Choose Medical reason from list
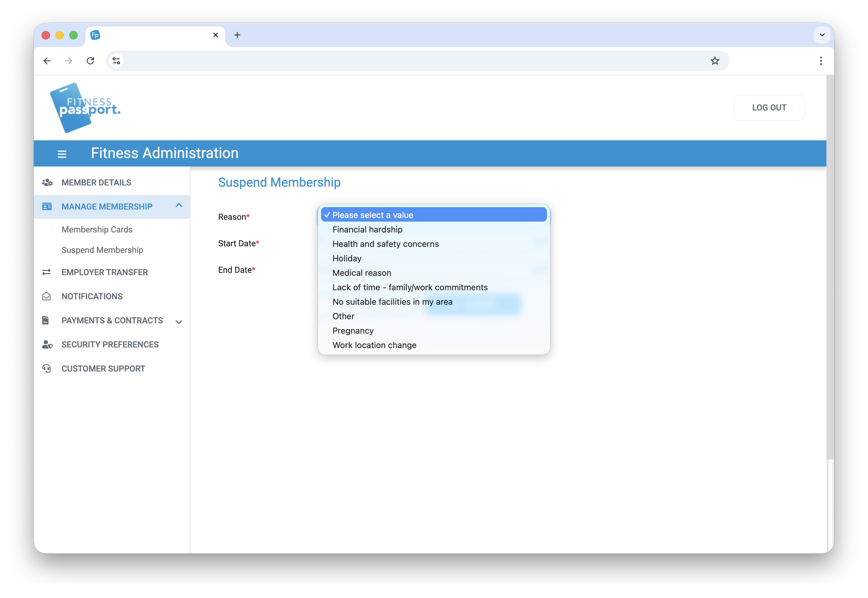 [362, 273]
